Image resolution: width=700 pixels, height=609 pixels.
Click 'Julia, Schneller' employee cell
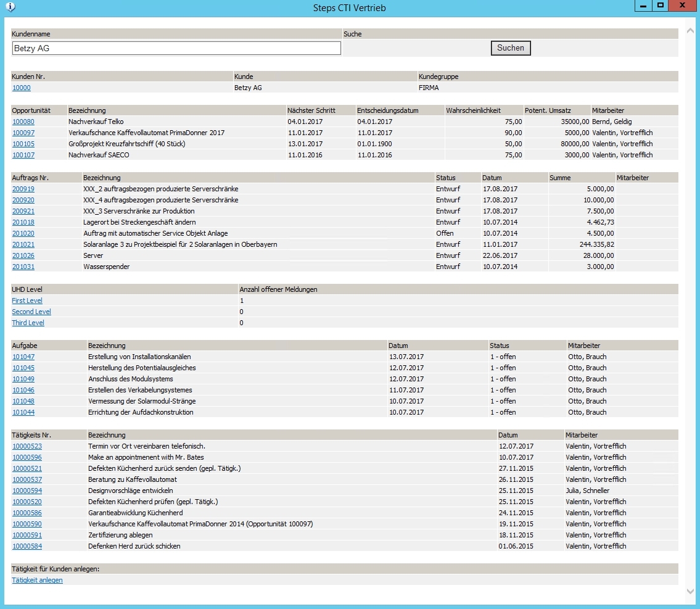tap(588, 491)
